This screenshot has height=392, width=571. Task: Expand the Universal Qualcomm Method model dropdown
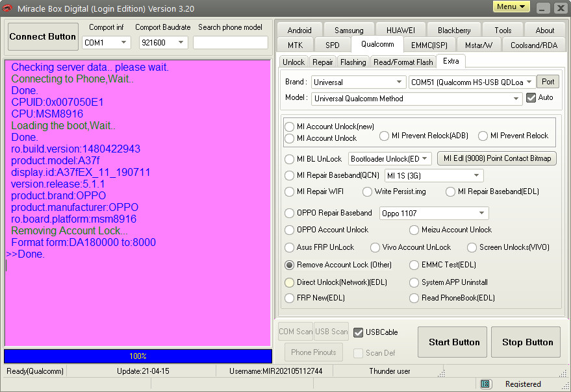pyautogui.click(x=417, y=99)
